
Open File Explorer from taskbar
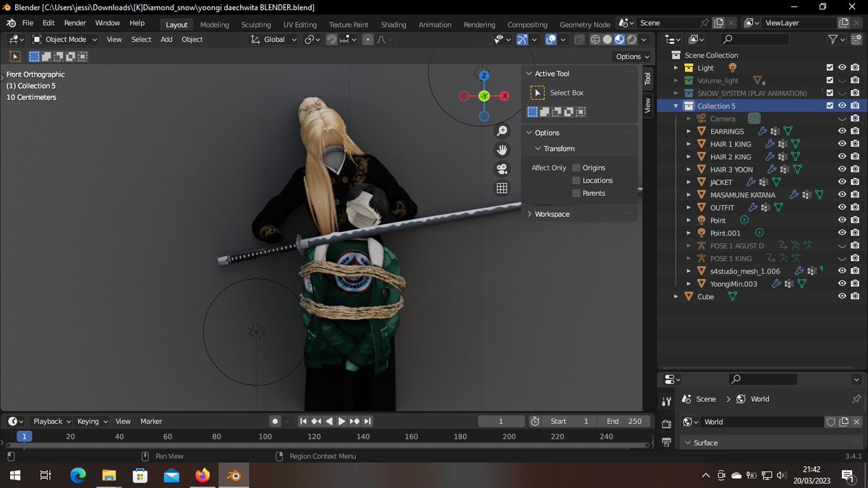click(109, 475)
